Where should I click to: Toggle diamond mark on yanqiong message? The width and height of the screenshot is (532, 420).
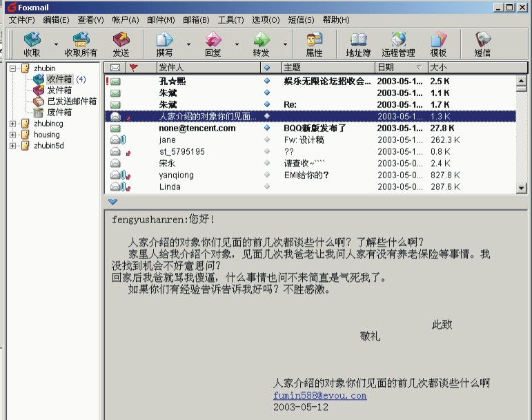click(267, 175)
